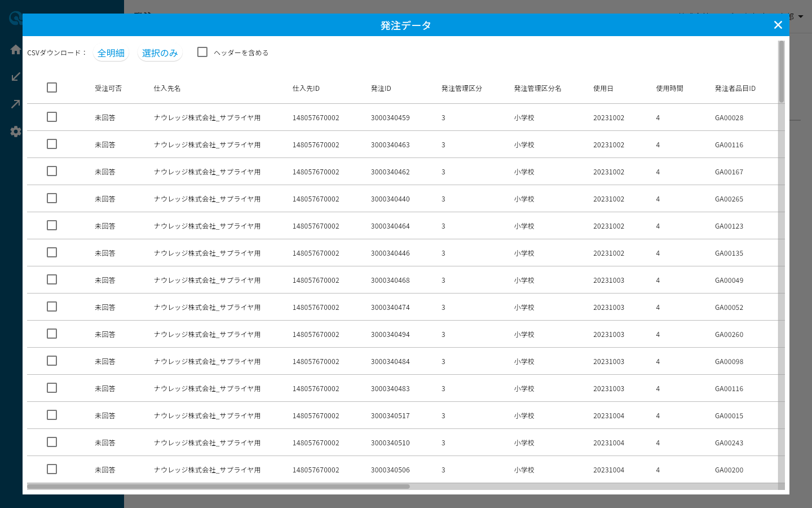
Task: Select item ID GA00123 cell
Action: point(729,226)
